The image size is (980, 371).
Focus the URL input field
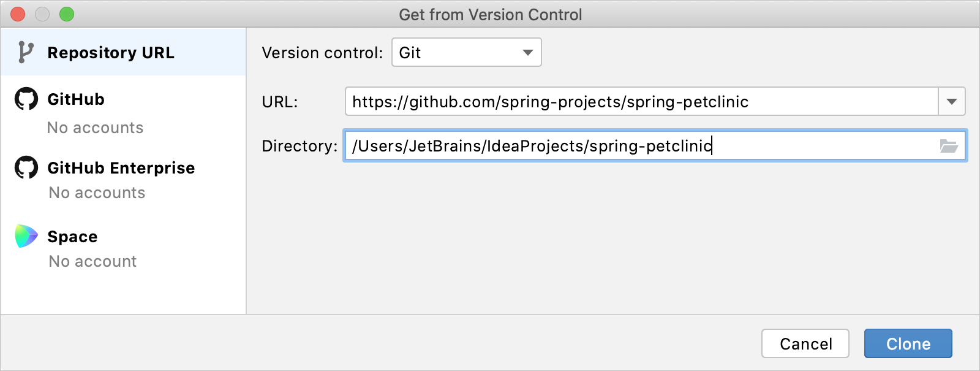pos(612,102)
